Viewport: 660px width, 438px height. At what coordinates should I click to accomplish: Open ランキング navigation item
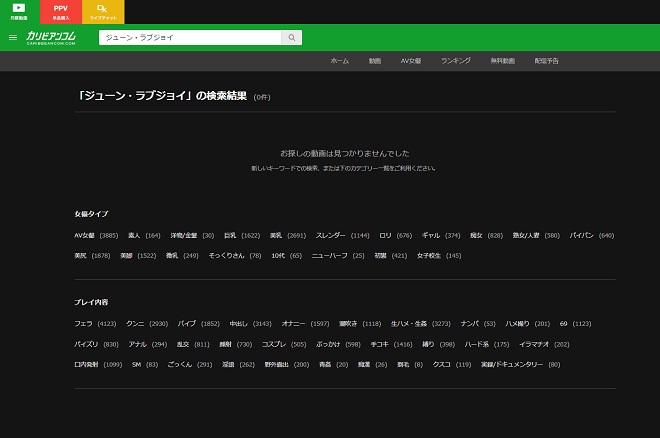click(x=455, y=61)
